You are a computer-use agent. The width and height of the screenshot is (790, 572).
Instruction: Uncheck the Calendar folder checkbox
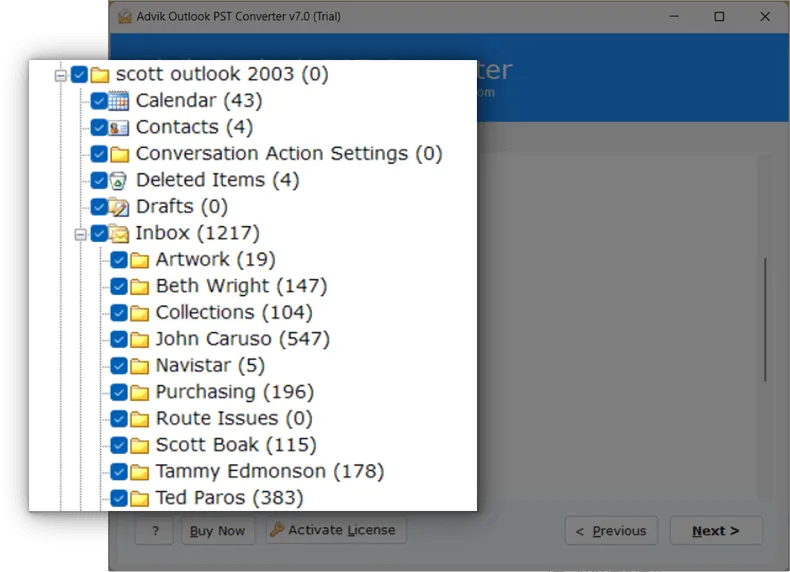click(98, 101)
